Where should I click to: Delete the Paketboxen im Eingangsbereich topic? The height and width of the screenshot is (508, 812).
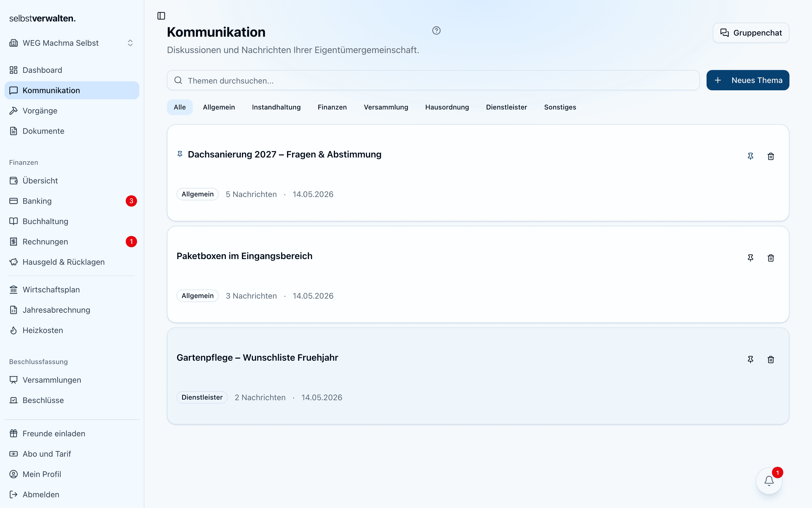point(771,258)
